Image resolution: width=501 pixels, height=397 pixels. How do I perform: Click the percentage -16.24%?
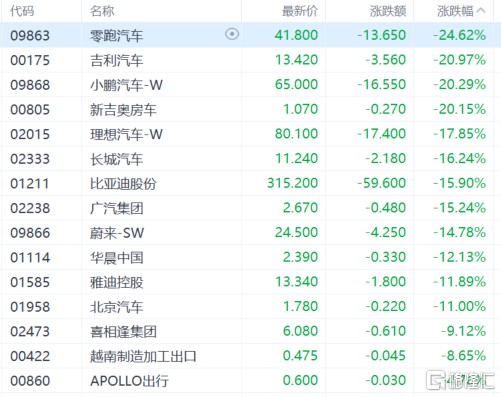coord(459,158)
